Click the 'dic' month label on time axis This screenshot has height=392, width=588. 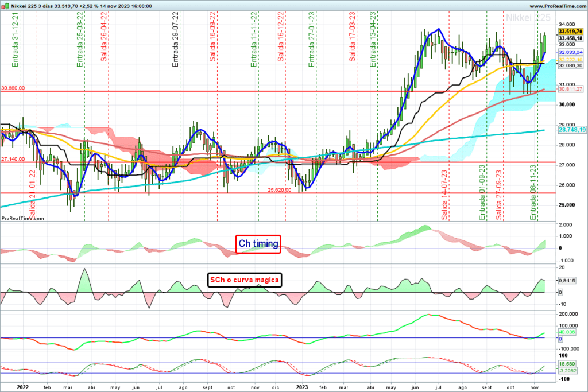pyautogui.click(x=275, y=387)
